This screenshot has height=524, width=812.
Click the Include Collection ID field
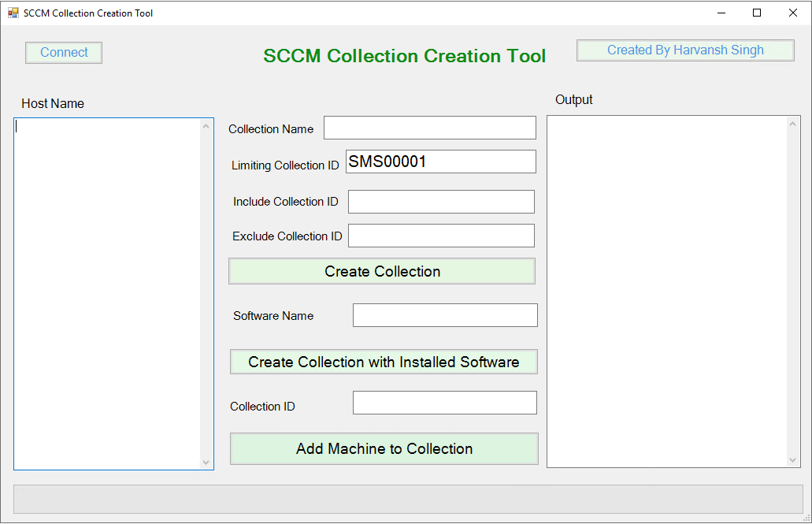coord(441,201)
